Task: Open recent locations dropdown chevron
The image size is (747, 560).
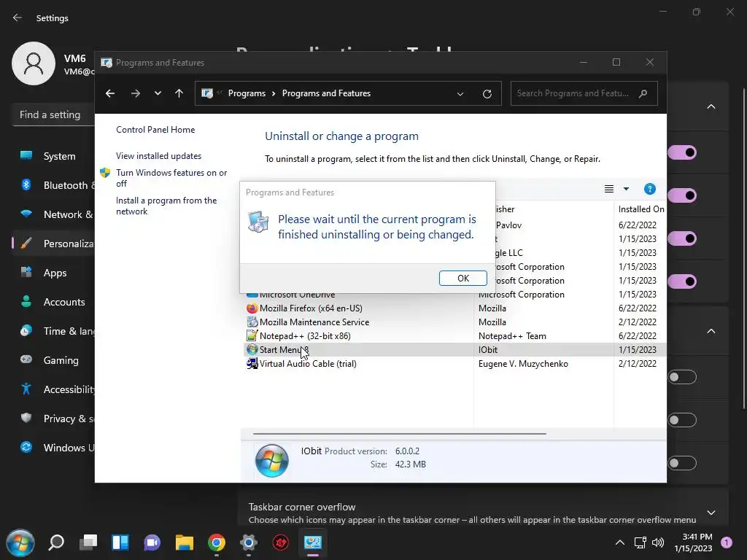Action: coord(158,93)
